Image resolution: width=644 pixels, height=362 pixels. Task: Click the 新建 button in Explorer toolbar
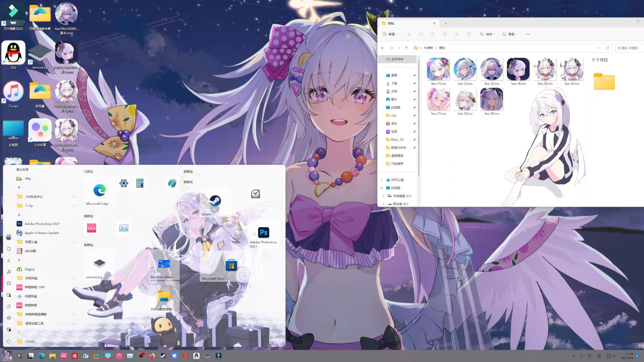390,34
